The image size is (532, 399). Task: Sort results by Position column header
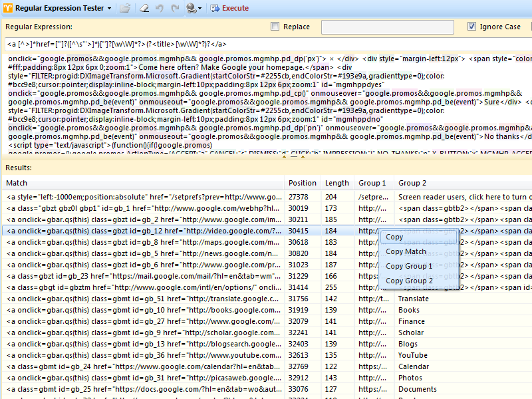[x=303, y=183]
